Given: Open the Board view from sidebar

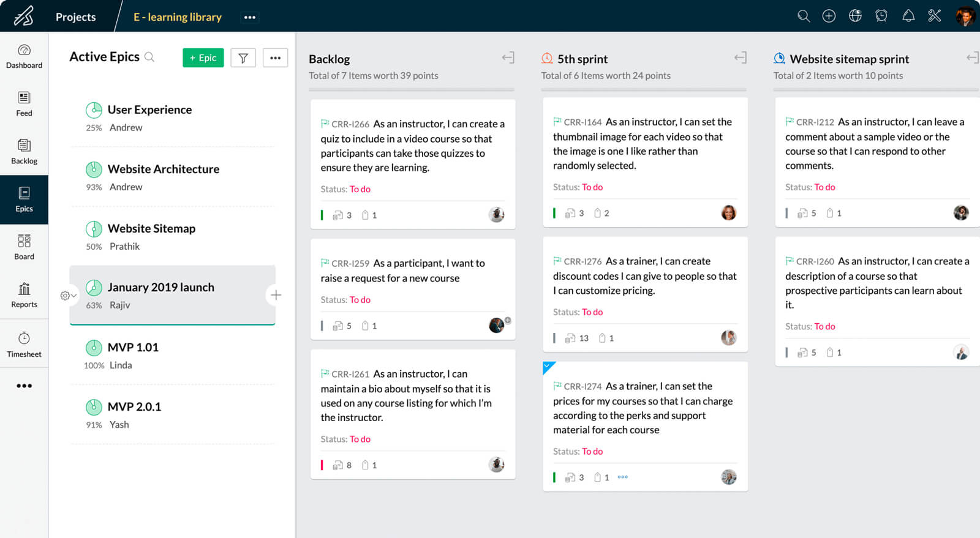Looking at the screenshot, I should (x=24, y=247).
